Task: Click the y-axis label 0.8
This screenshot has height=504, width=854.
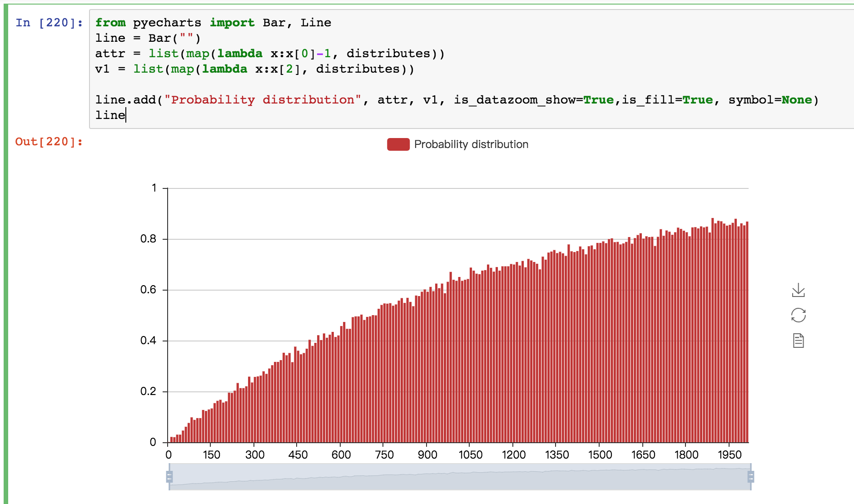Action: 148,239
